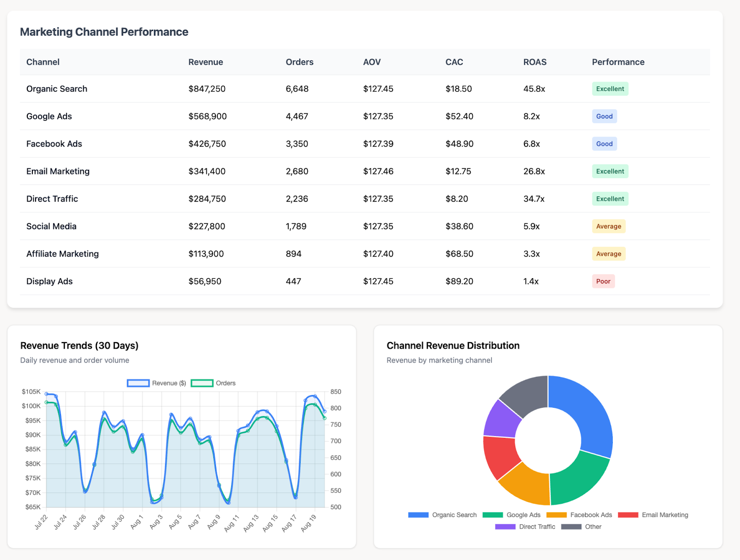The image size is (740, 560).
Task: Toggle the Revenue ($) legend item in line chart
Action: [157, 383]
